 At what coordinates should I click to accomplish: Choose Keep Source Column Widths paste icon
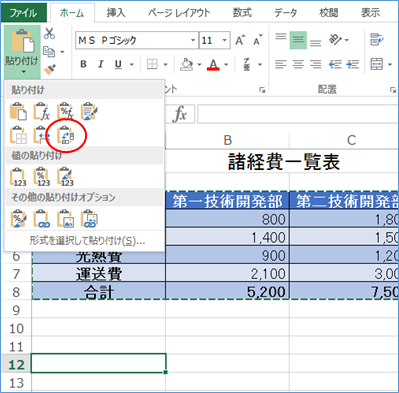click(42, 135)
